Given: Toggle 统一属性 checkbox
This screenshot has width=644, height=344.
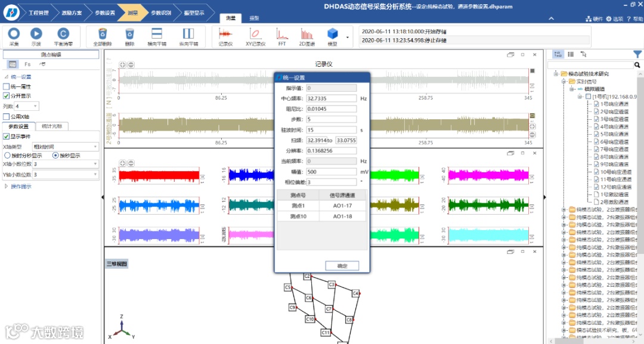Looking at the screenshot, I should [6, 86].
